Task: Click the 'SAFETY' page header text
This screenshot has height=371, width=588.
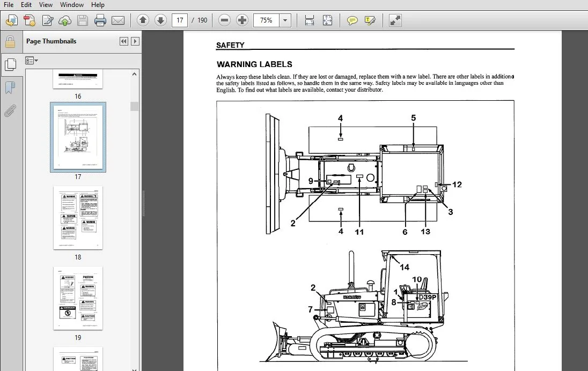Action: tap(230, 45)
